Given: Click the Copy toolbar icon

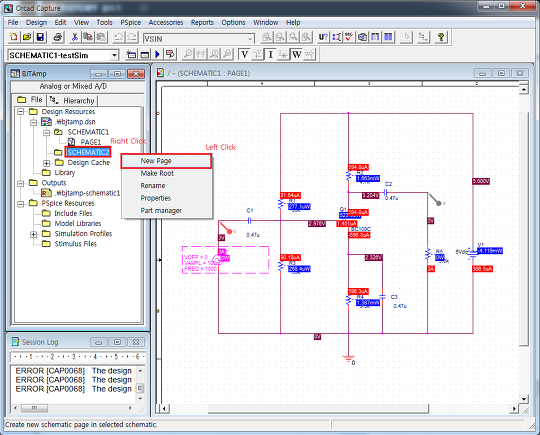Looking at the screenshot, I should click(x=88, y=37).
